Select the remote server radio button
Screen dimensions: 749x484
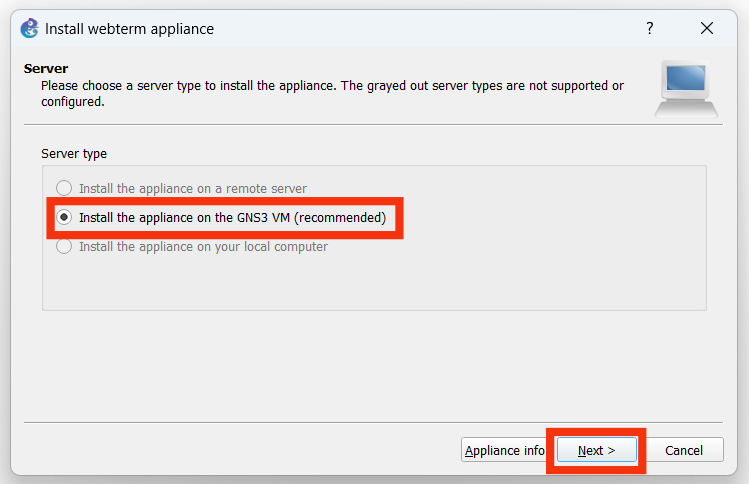coord(64,188)
